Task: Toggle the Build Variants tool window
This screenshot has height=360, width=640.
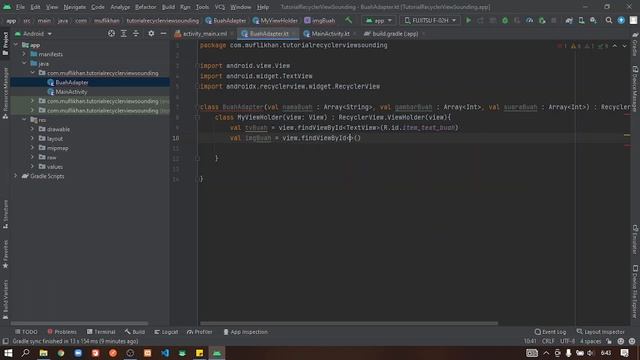Action: [x=5, y=299]
